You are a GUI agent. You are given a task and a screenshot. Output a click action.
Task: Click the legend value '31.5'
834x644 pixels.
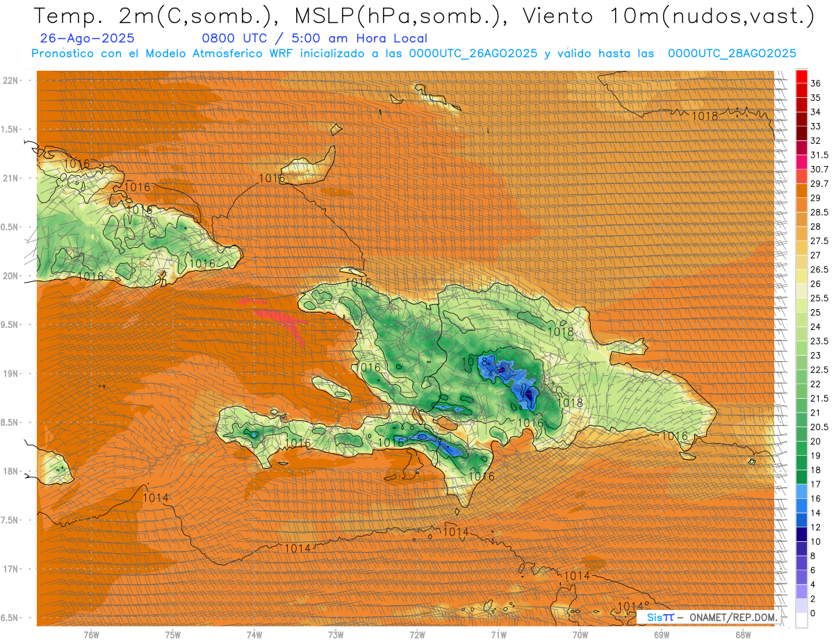point(819,155)
